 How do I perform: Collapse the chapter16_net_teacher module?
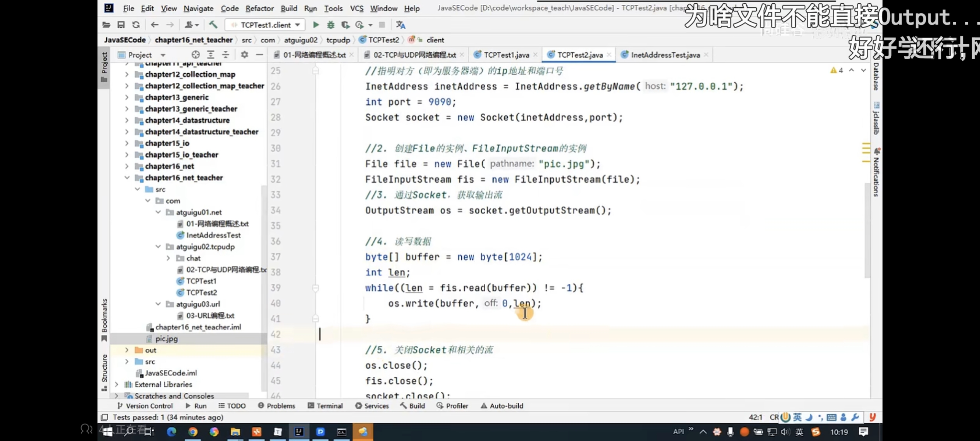127,178
